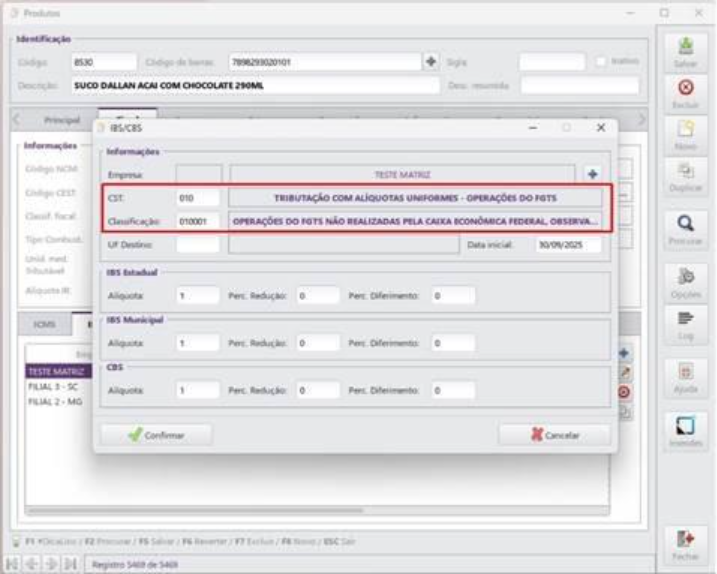The width and height of the screenshot is (717, 574).
Task: Click the CBS Perc. Diferimento field
Action: [x=453, y=390]
